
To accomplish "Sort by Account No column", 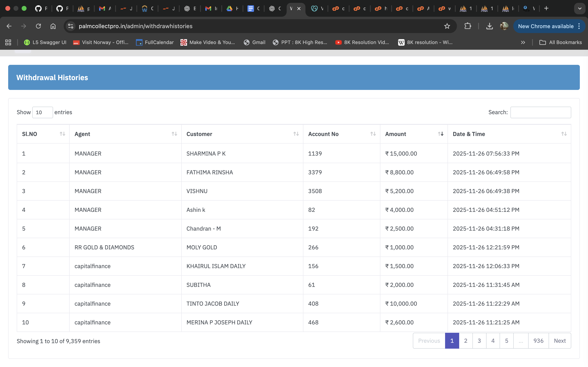I will (373, 134).
